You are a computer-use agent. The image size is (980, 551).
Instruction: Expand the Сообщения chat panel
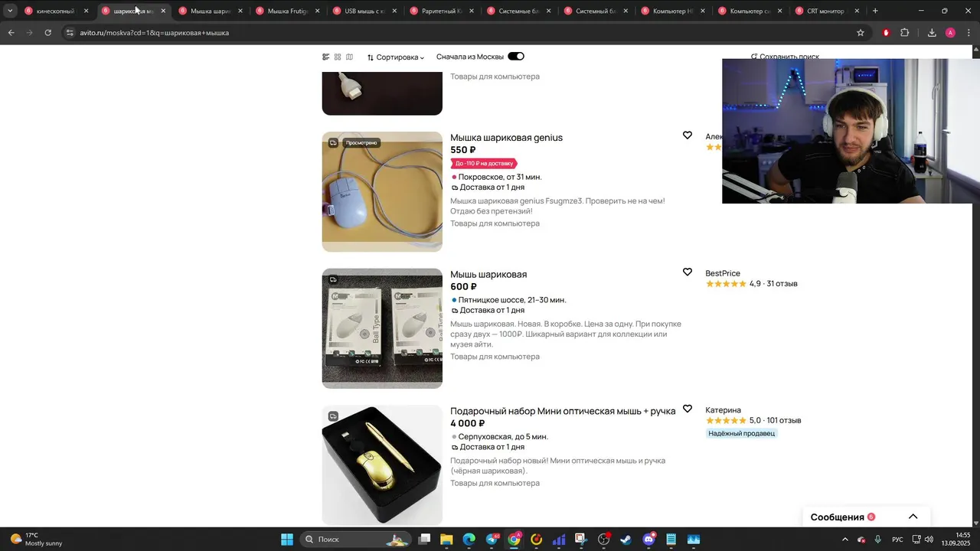click(x=913, y=517)
